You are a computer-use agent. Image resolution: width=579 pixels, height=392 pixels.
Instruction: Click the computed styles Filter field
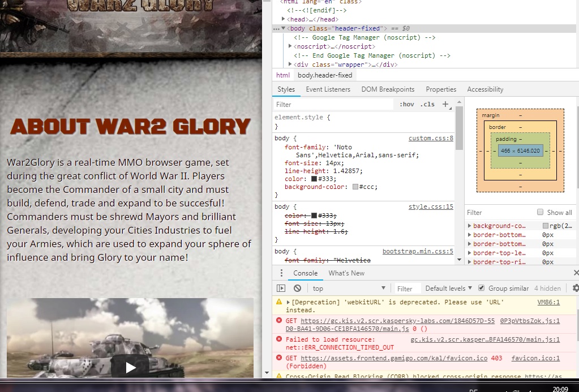coord(499,213)
